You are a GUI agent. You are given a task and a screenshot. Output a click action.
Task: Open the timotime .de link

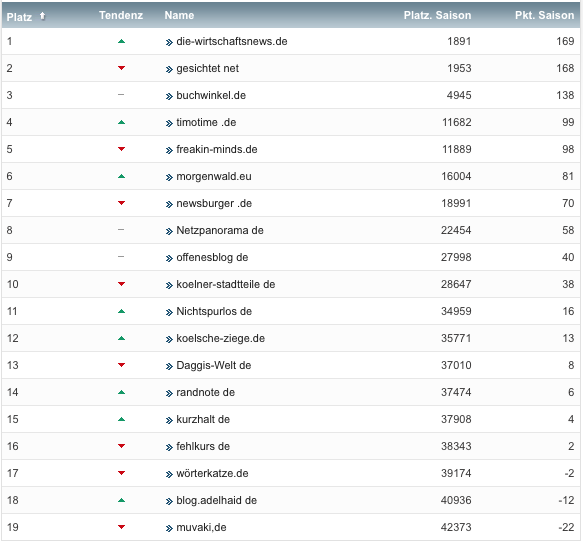pos(206,122)
